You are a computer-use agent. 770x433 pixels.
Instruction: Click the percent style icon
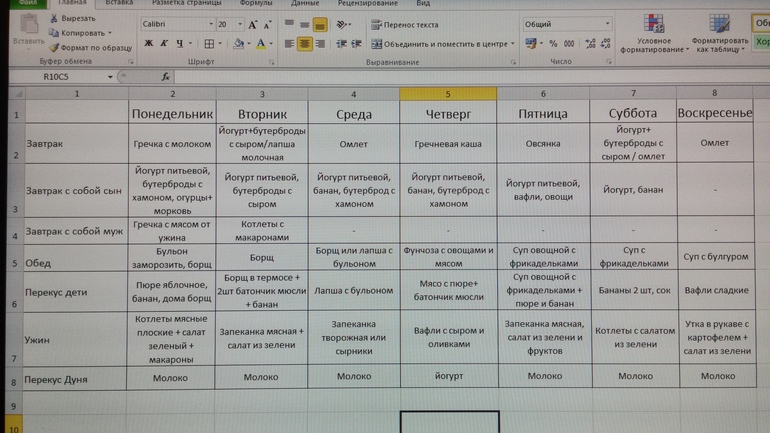(554, 44)
